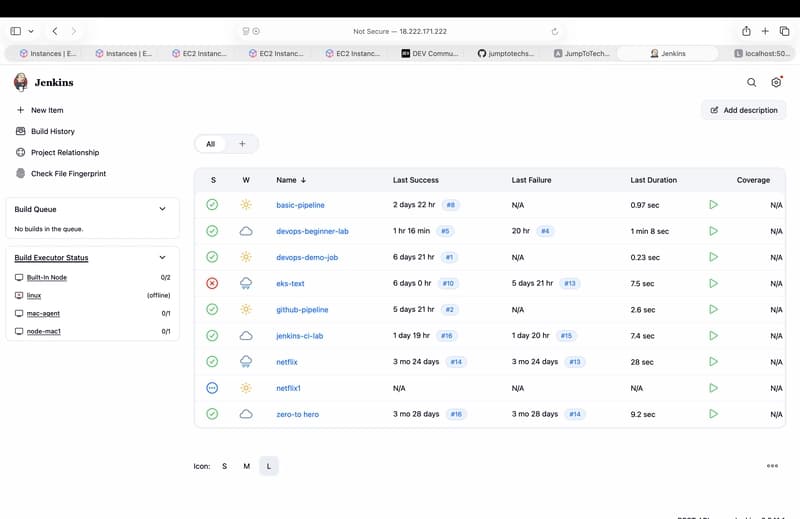Image resolution: width=800 pixels, height=519 pixels.
Task: Set icon size to small (S)
Action: pyautogui.click(x=224, y=466)
